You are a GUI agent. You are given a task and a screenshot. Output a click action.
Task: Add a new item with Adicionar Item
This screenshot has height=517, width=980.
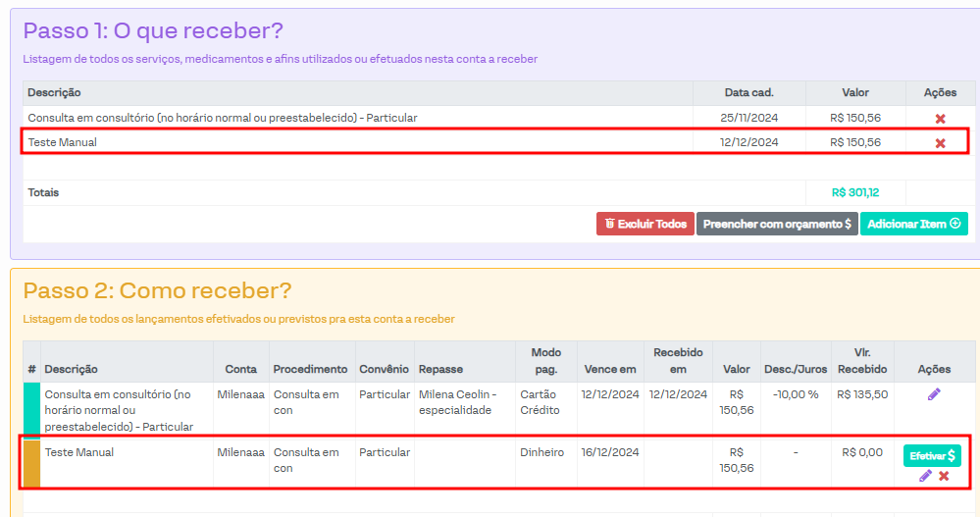913,224
